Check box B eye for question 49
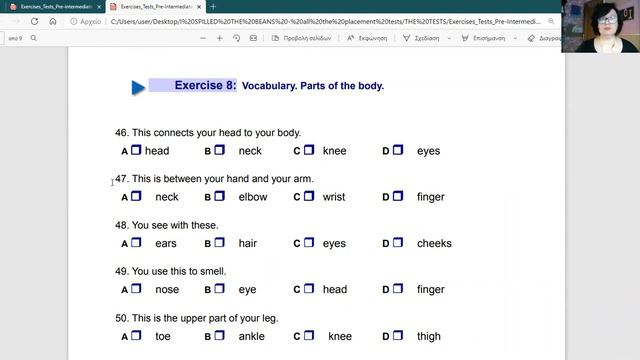The image size is (640, 360). tap(219, 289)
